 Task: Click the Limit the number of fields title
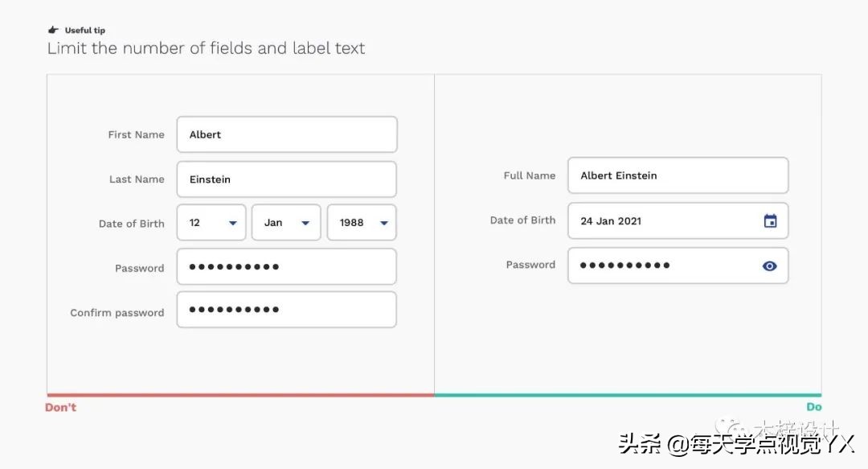pyautogui.click(x=206, y=48)
